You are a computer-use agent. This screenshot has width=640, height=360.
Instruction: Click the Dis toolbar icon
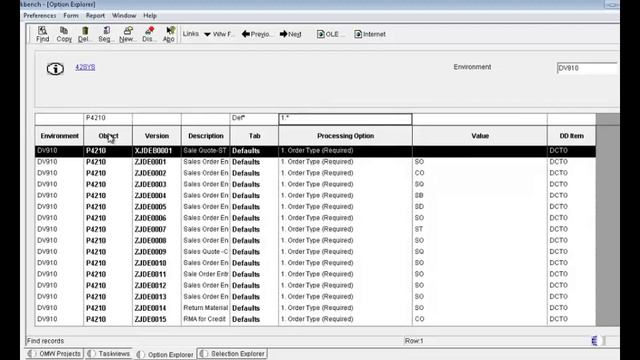(x=148, y=34)
